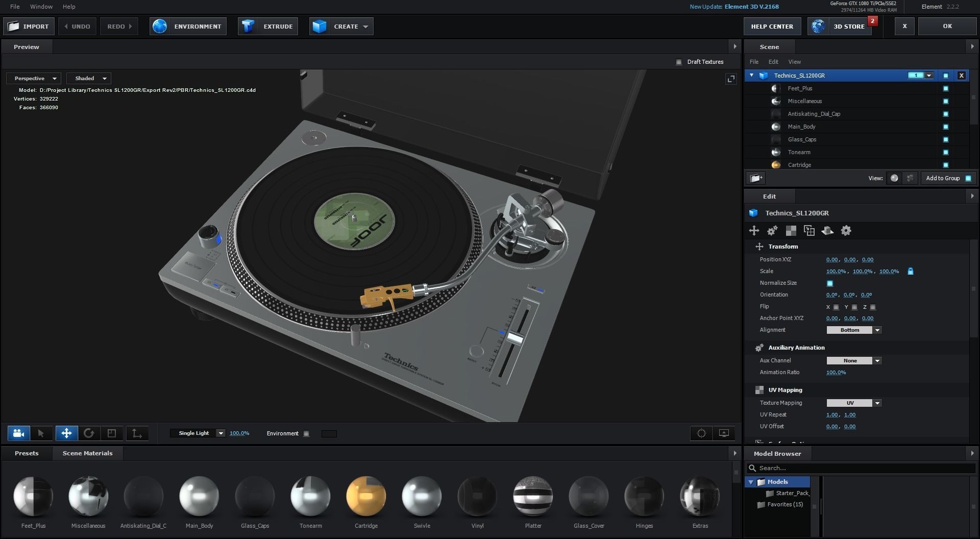This screenshot has height=539, width=980.
Task: Enable Flip X checkbox
Action: pyautogui.click(x=836, y=307)
